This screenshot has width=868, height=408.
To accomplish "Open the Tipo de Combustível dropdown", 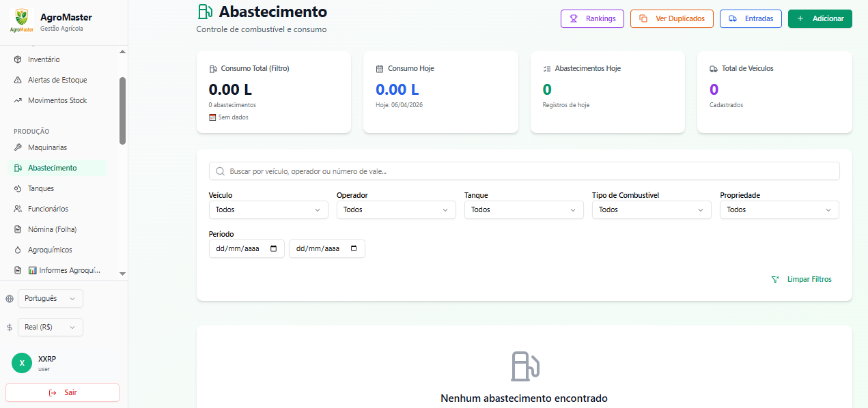I will [x=651, y=210].
